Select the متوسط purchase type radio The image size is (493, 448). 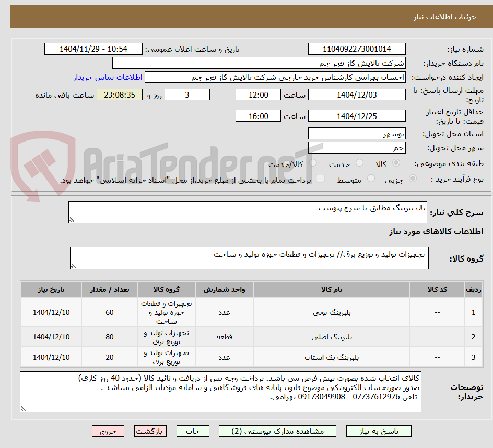tap(371, 179)
